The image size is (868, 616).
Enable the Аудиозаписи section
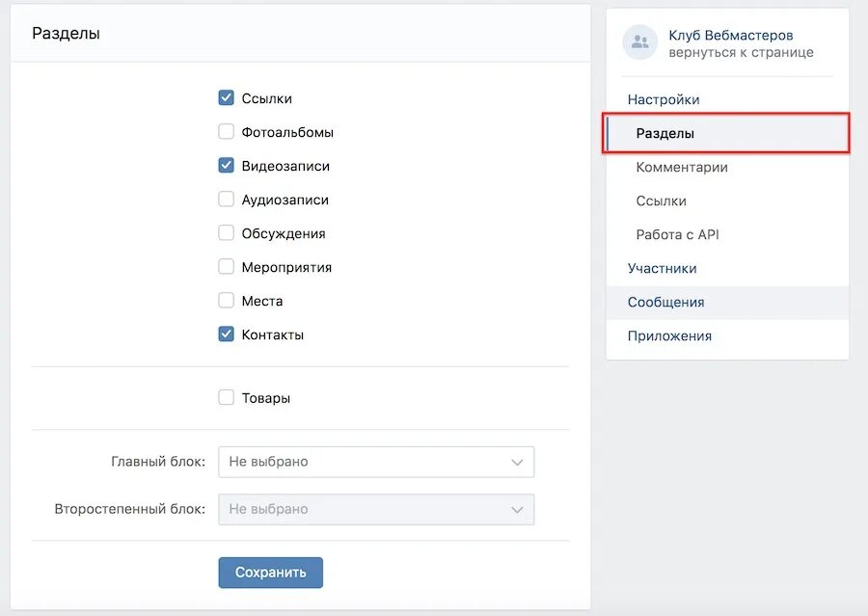coord(226,199)
